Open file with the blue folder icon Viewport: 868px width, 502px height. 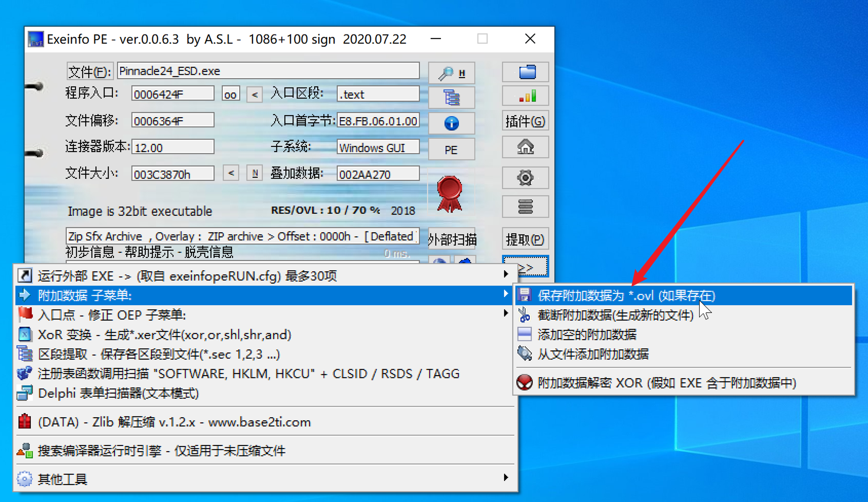pyautogui.click(x=526, y=72)
